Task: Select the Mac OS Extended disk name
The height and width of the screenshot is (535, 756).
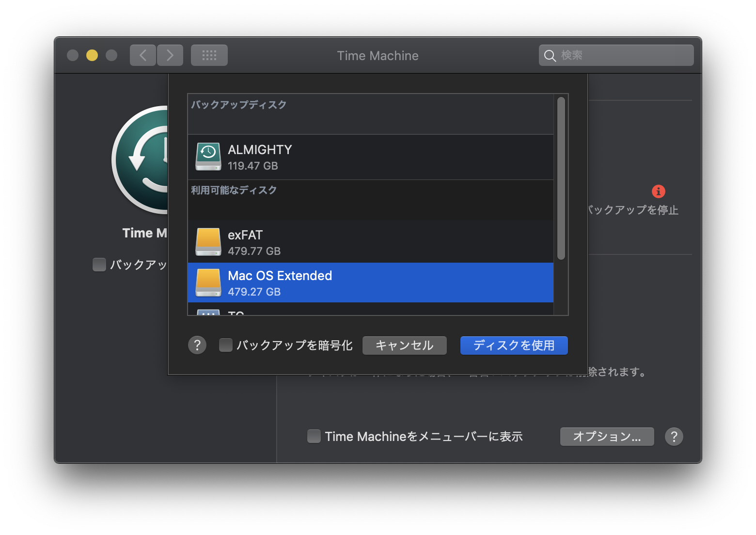Action: click(280, 276)
